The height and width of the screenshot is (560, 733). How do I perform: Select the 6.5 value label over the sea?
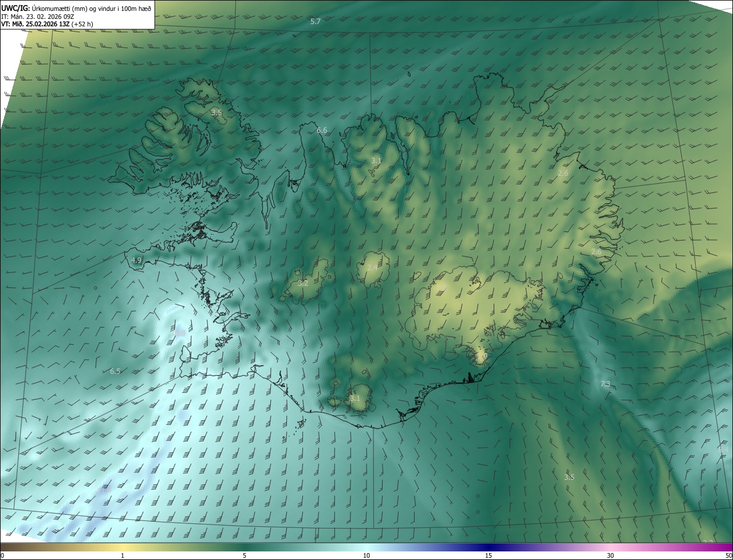115,372
